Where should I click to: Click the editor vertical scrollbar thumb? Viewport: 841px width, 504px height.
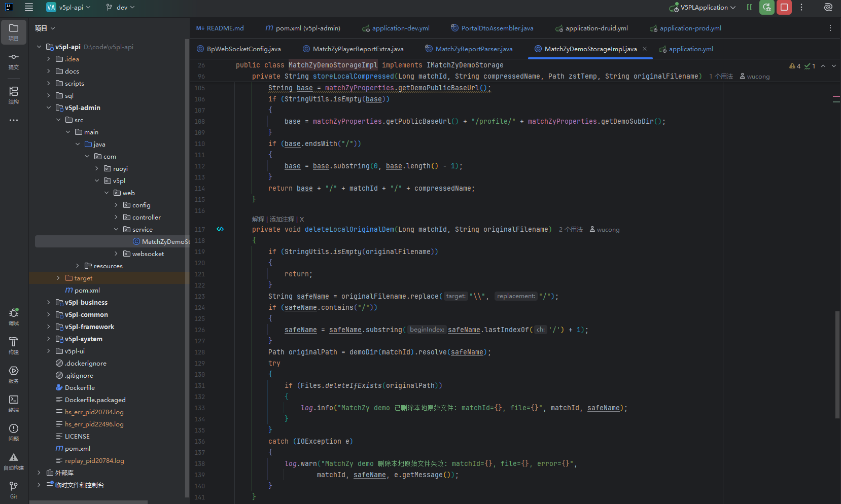click(837, 365)
